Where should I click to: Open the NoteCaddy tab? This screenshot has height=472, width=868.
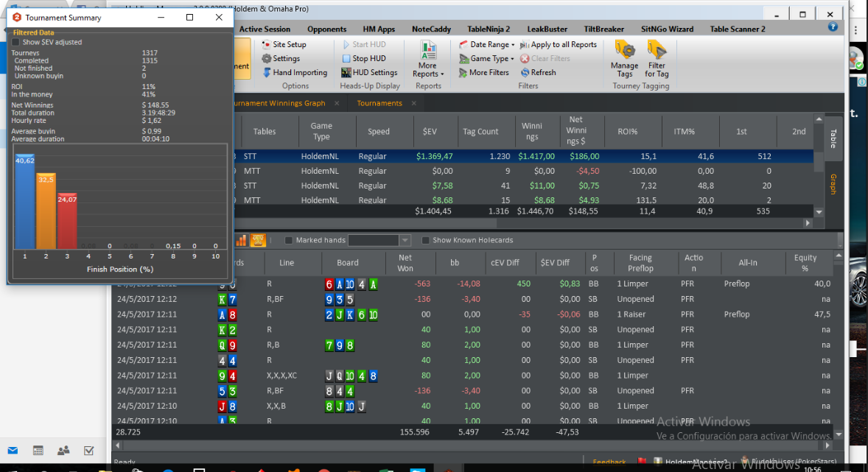point(431,29)
